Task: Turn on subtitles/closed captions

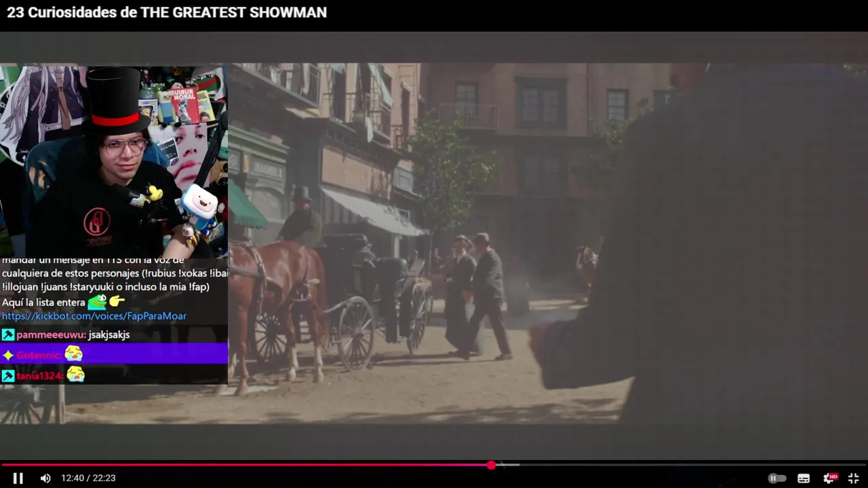Action: point(804,479)
